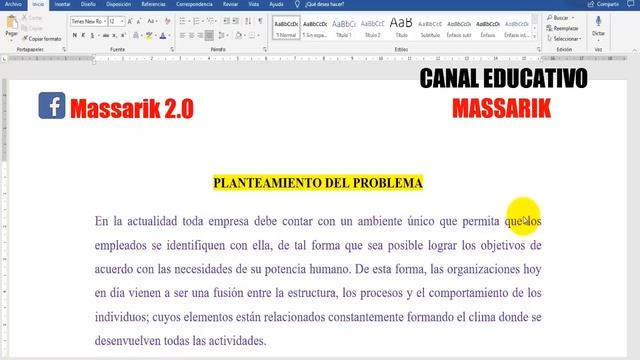The height and width of the screenshot is (360, 640).
Task: Switch to Insertar tab
Action: (62, 4)
